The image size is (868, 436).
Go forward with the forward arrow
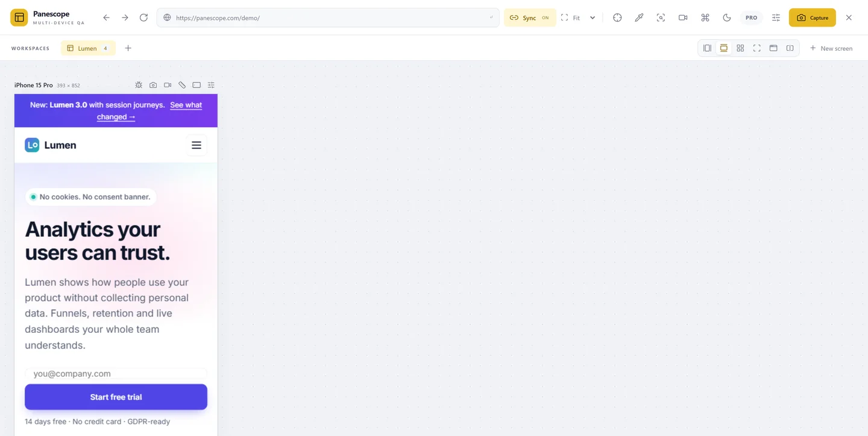[x=125, y=17]
